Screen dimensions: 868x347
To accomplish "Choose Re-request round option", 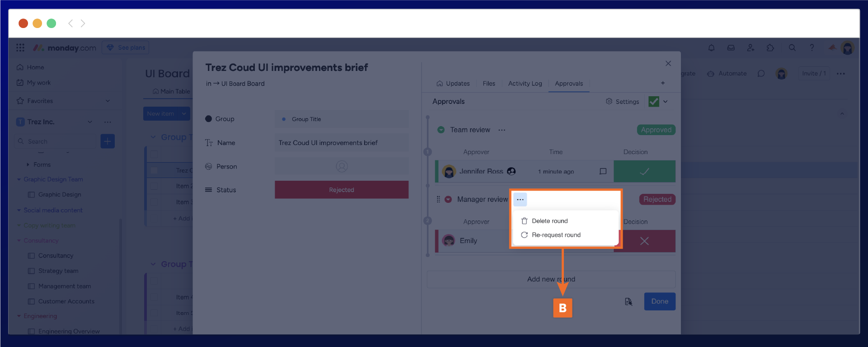I will [x=556, y=235].
